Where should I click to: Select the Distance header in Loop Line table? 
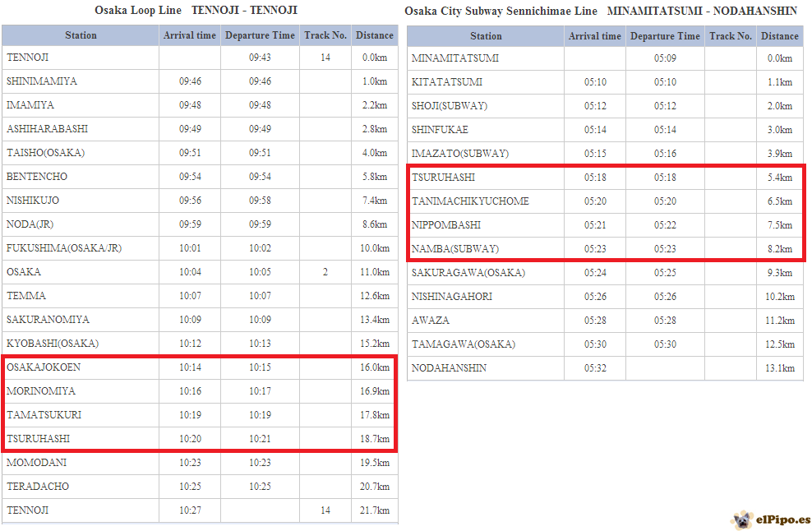pyautogui.click(x=375, y=35)
